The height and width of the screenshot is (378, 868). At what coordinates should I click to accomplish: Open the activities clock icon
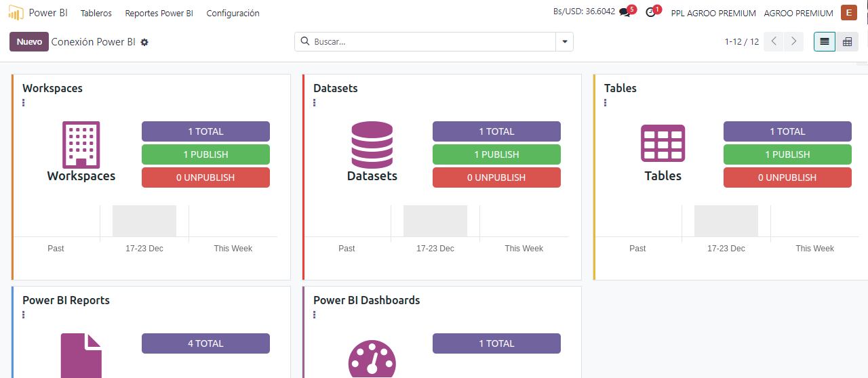click(x=650, y=13)
